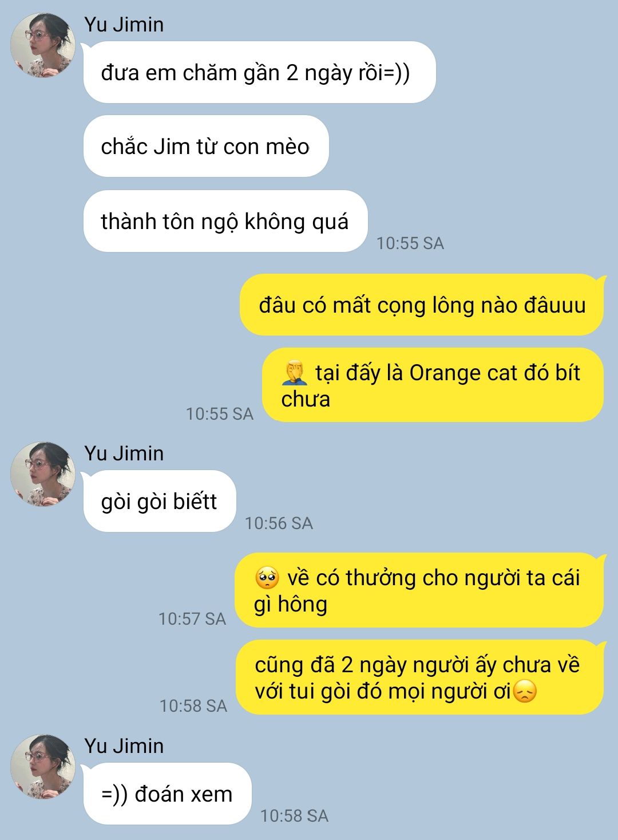Tap the disappointed face emoji
Image resolution: width=618 pixels, height=840 pixels.
click(x=525, y=692)
